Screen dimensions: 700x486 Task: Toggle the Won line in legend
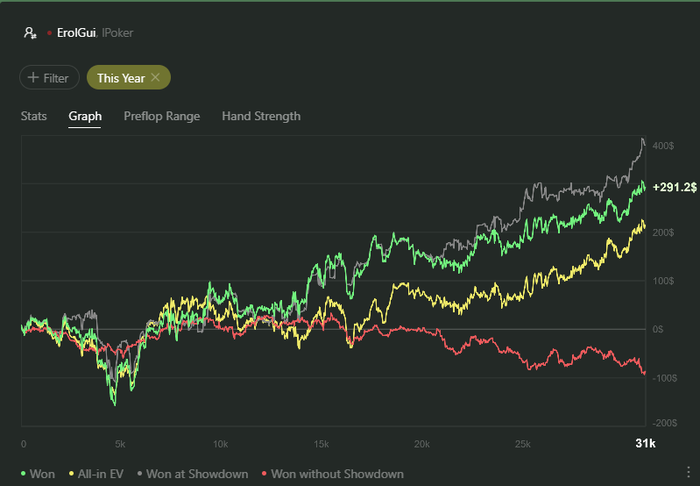point(39,473)
